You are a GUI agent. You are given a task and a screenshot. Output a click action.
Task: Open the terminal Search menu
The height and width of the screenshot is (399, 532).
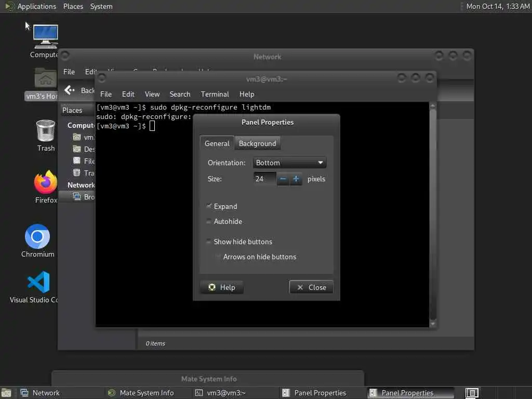pos(180,95)
